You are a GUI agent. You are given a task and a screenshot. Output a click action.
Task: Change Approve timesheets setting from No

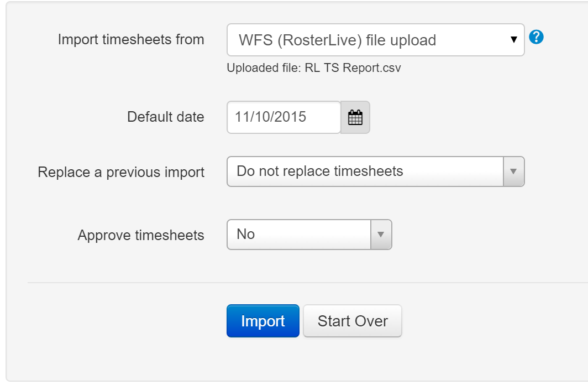(308, 235)
